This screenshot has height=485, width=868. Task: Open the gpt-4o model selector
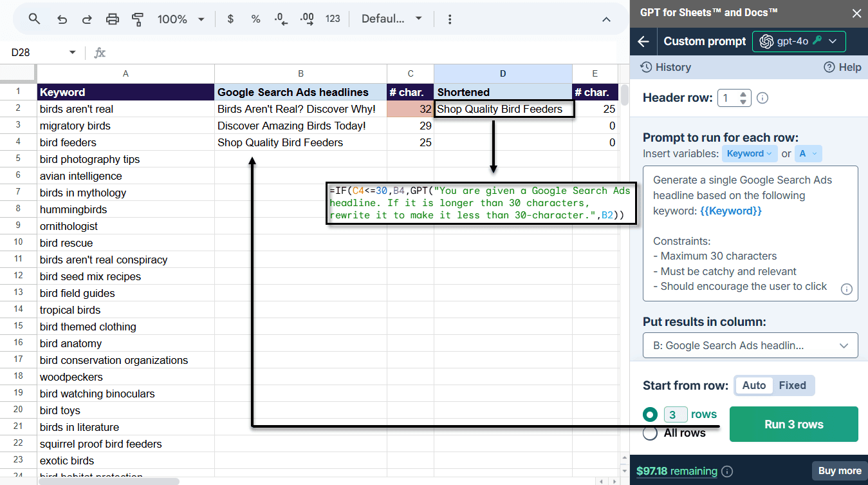799,41
